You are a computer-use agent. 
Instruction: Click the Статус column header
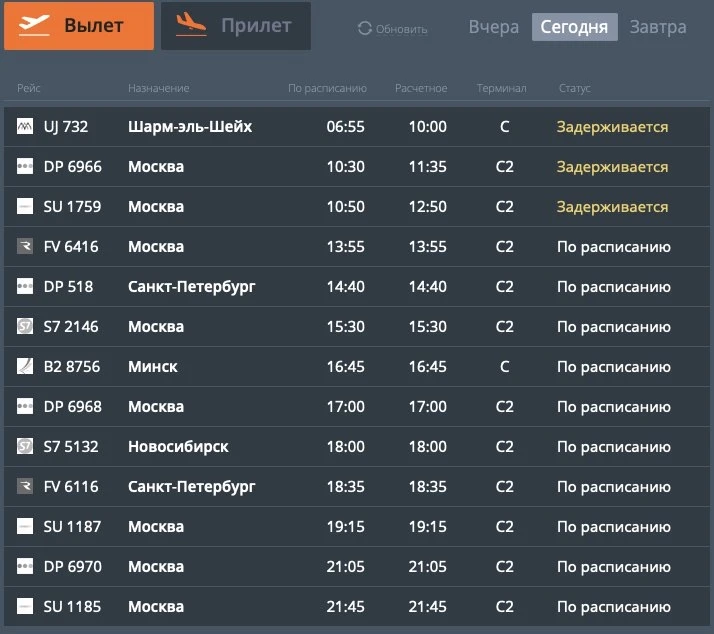(574, 89)
